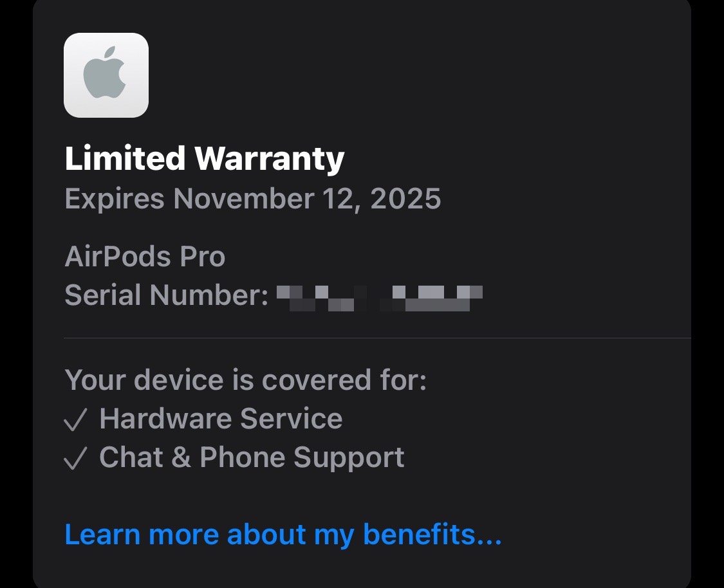
Task: Select the Hardware Service coverage item
Action: 221,419
